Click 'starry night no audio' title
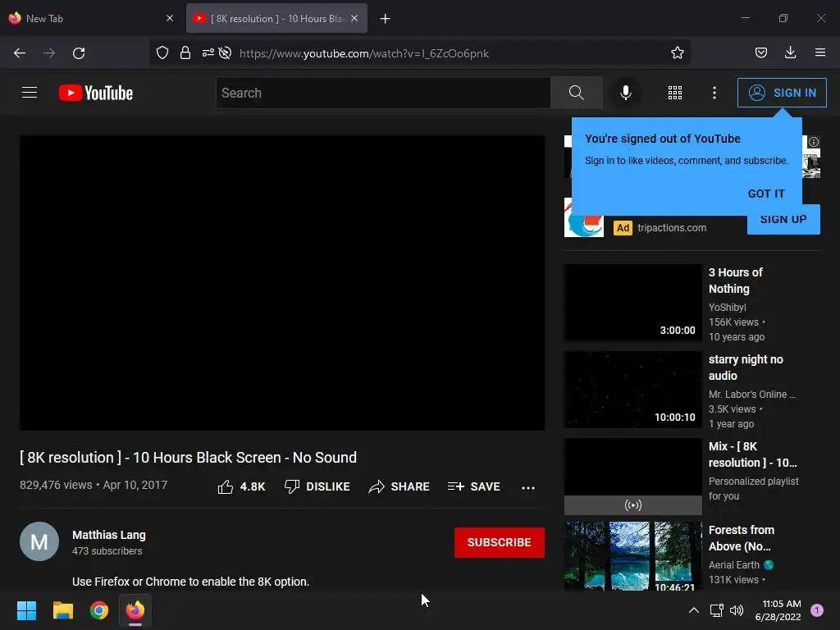 746,367
